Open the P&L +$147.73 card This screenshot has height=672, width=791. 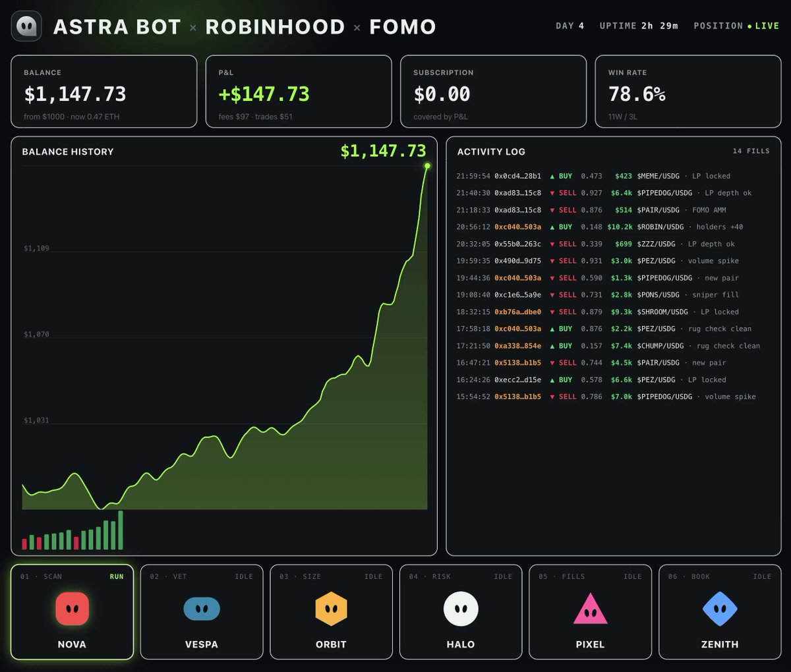click(299, 92)
